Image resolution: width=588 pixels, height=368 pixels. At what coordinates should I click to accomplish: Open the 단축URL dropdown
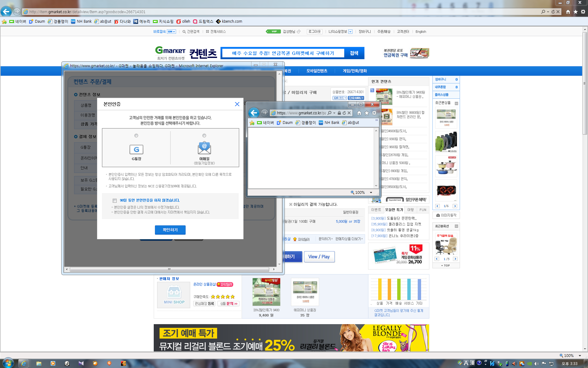[x=356, y=98]
